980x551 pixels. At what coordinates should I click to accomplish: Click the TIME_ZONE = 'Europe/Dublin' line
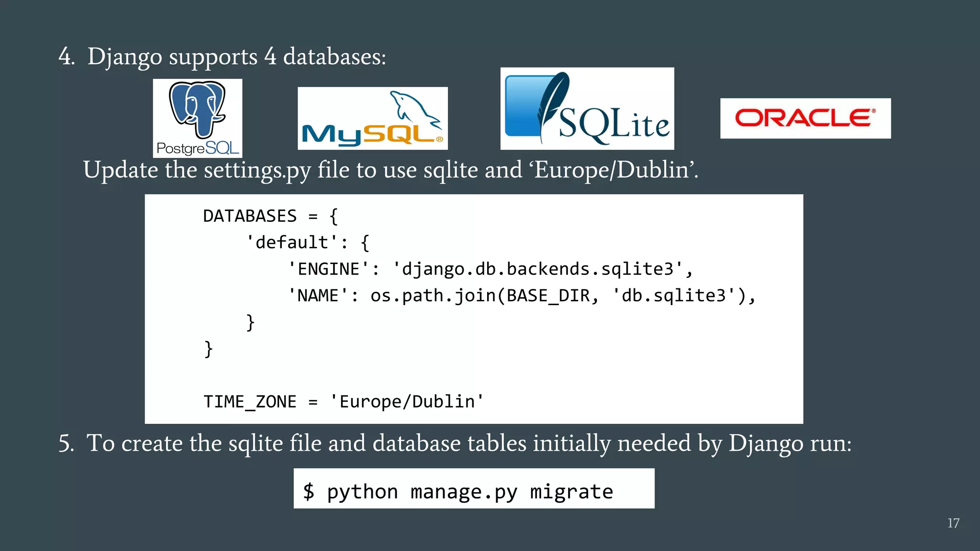click(344, 401)
